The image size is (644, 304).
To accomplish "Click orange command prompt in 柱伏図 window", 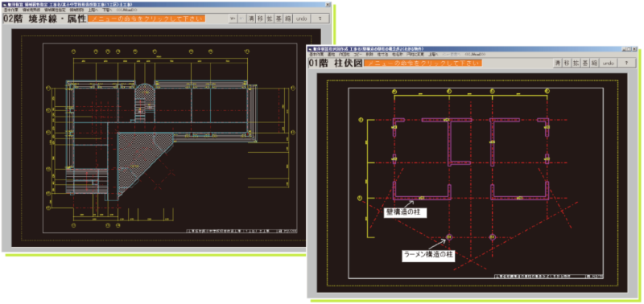I will pos(423,64).
